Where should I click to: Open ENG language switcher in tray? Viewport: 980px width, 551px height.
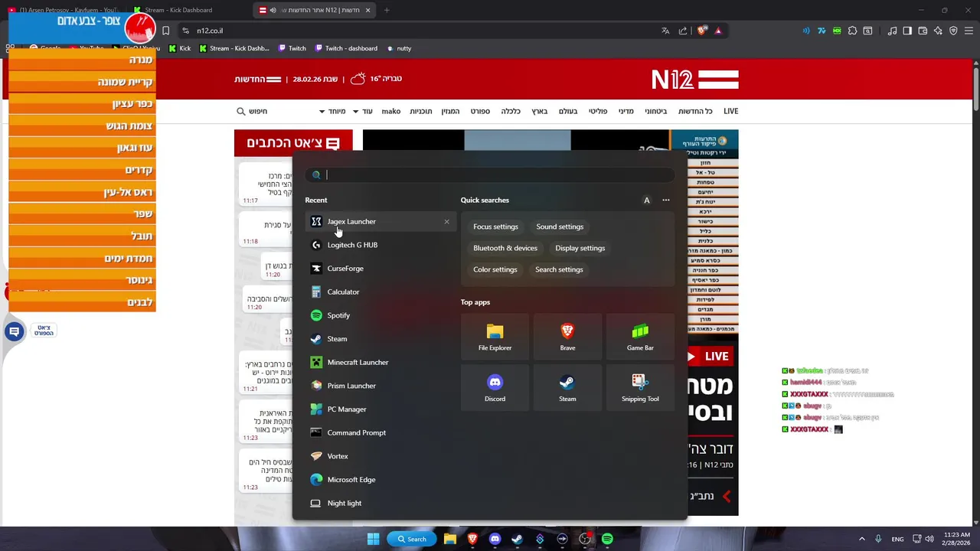point(897,539)
